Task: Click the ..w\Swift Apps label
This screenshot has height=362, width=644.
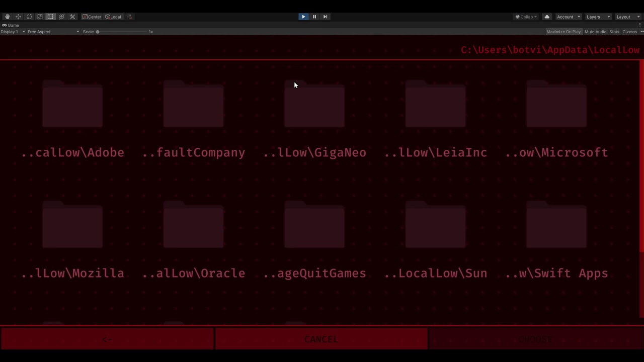Action: (556, 274)
